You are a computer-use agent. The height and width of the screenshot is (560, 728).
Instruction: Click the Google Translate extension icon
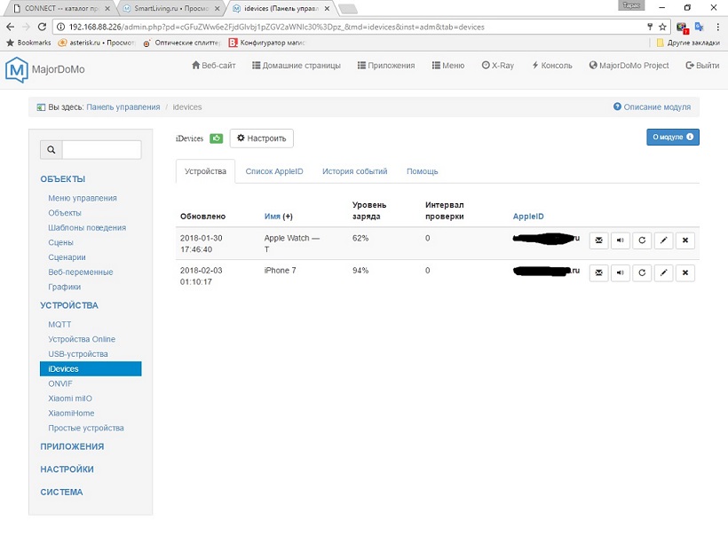[x=699, y=27]
